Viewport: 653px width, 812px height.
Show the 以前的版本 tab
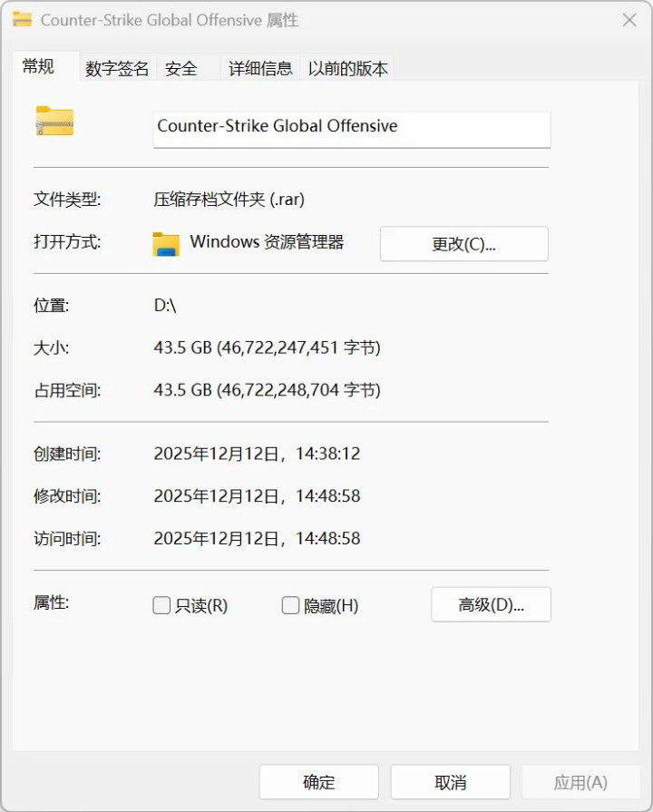point(347,68)
